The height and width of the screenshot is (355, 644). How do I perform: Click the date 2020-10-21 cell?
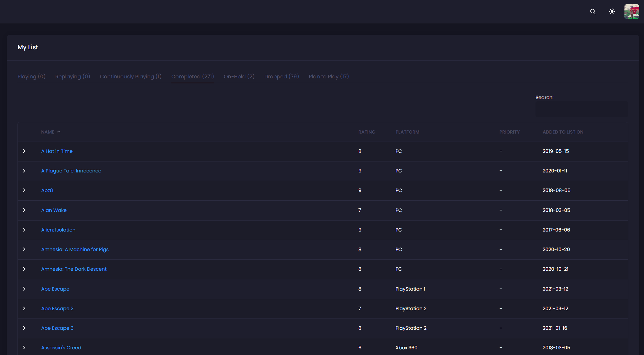(555, 269)
